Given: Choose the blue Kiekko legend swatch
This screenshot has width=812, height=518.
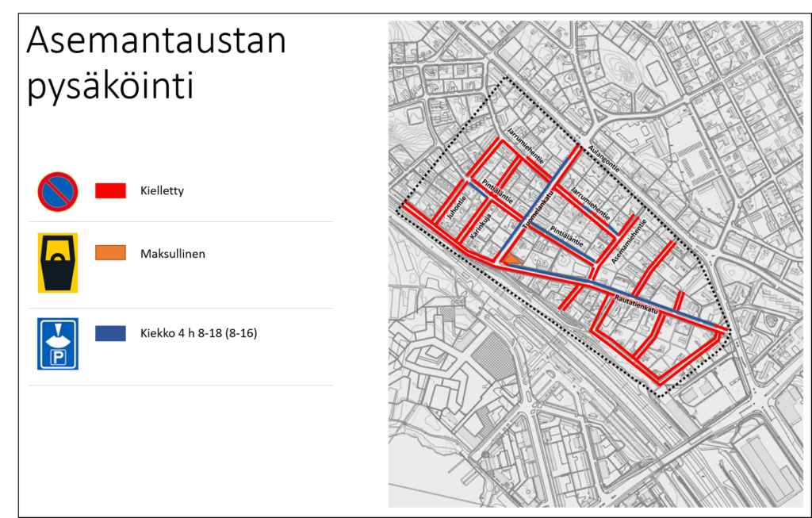Looking at the screenshot, I should [110, 334].
